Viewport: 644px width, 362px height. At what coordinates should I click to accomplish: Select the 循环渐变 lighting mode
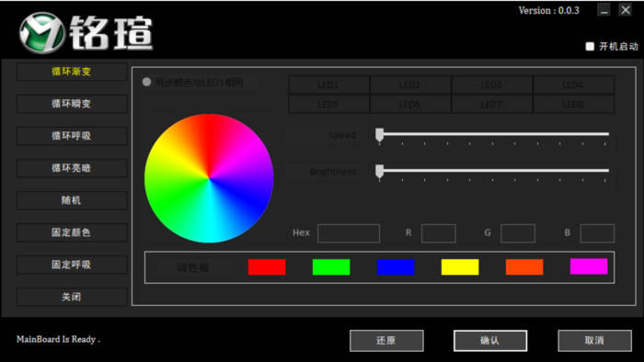point(72,72)
